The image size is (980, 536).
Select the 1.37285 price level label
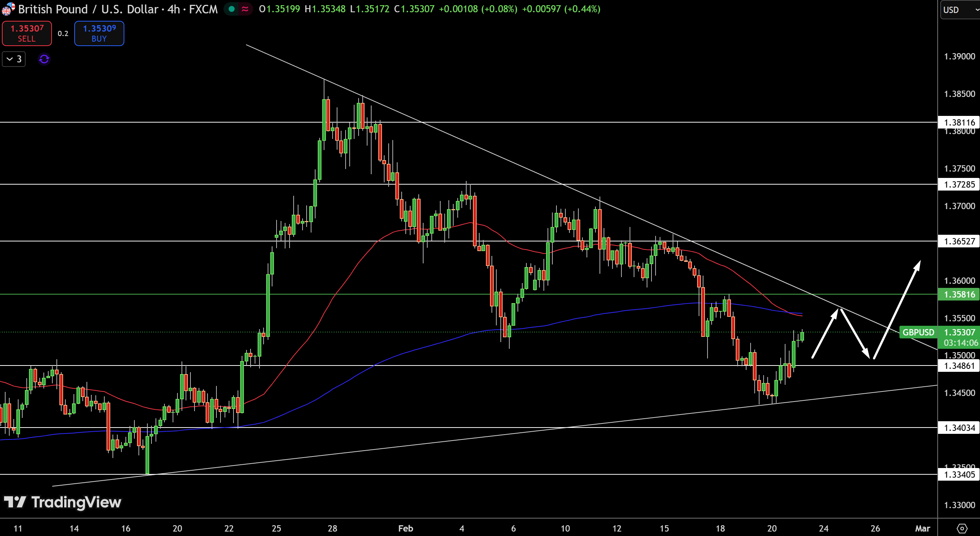click(959, 184)
